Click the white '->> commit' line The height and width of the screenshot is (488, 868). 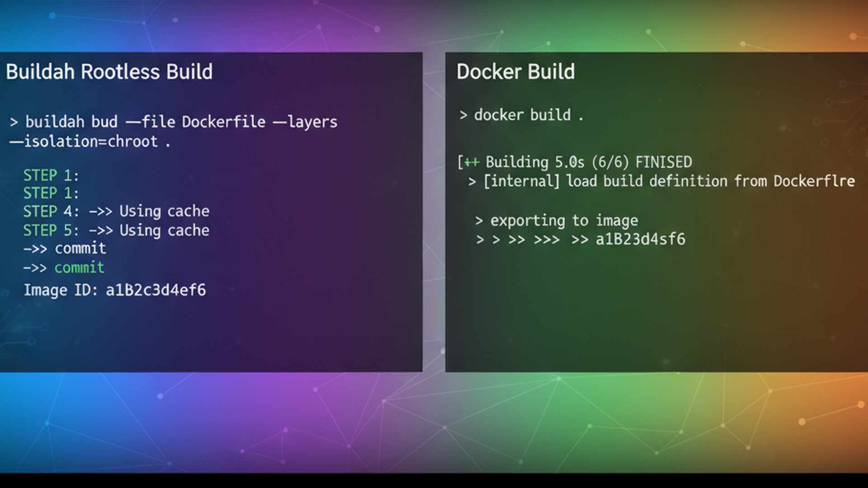[x=65, y=249]
